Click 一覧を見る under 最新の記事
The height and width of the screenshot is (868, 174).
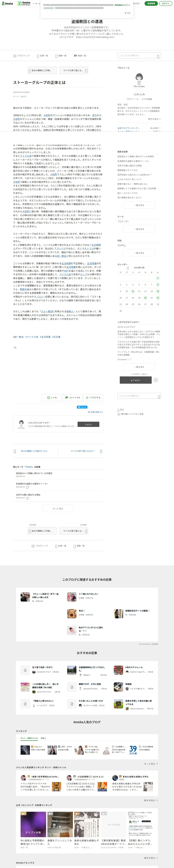point(139,205)
